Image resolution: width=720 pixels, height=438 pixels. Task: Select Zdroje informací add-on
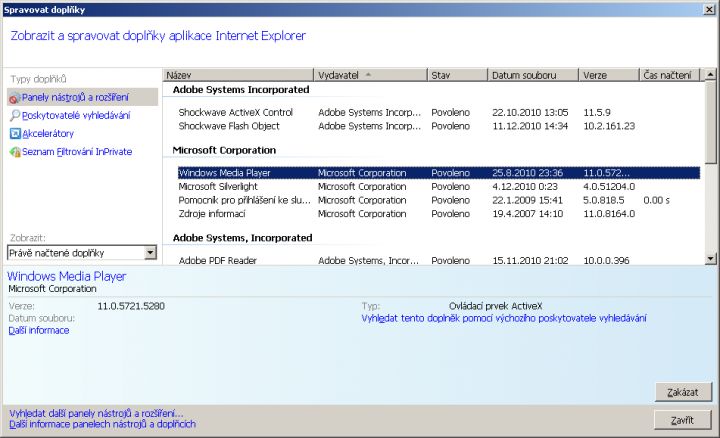[439, 214]
